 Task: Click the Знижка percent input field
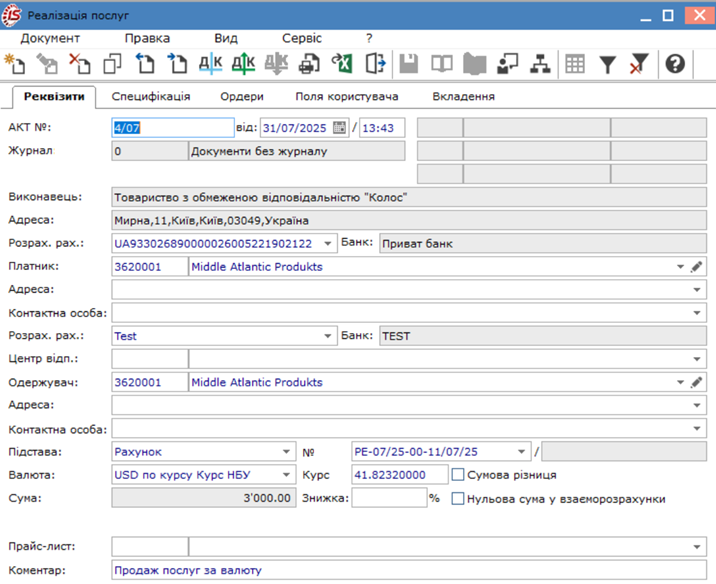point(389,498)
